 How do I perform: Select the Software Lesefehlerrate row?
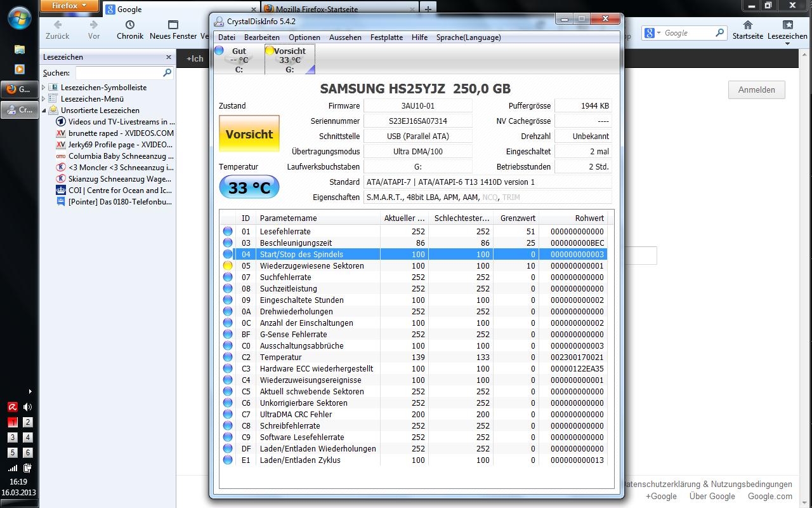coord(414,438)
